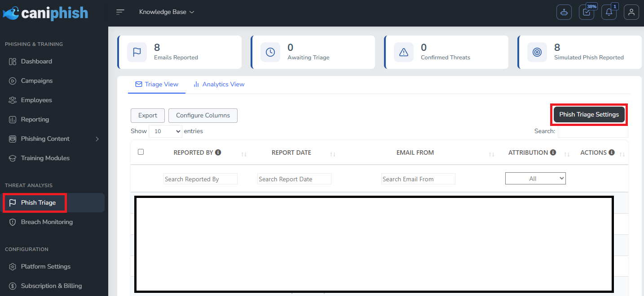The image size is (644, 296).
Task: Click the Configure Columns button
Action: tap(203, 116)
